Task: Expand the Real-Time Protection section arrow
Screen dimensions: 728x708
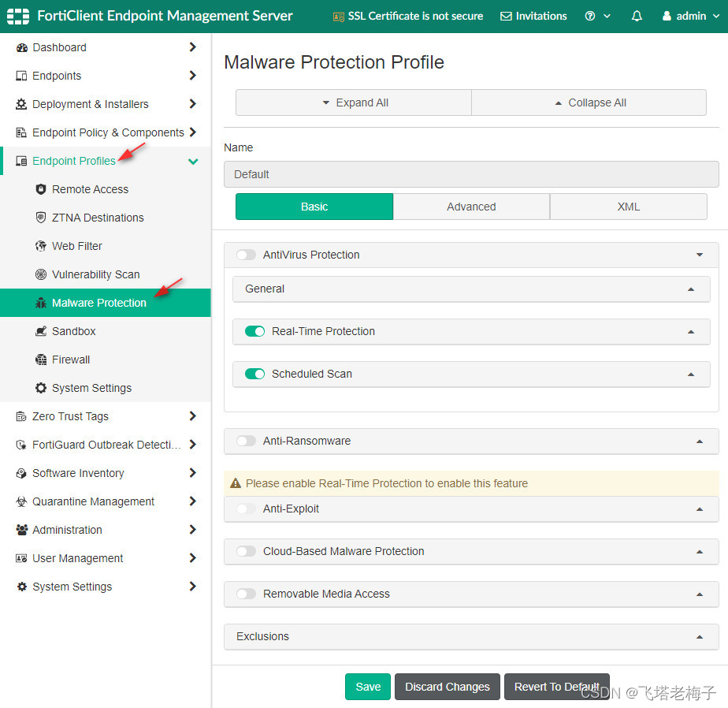Action: tap(691, 332)
